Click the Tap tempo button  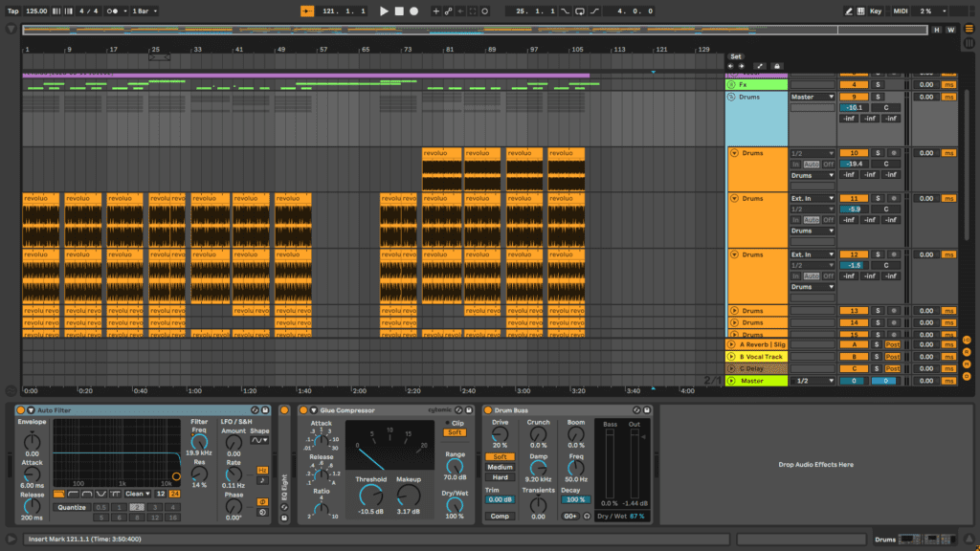coord(13,11)
